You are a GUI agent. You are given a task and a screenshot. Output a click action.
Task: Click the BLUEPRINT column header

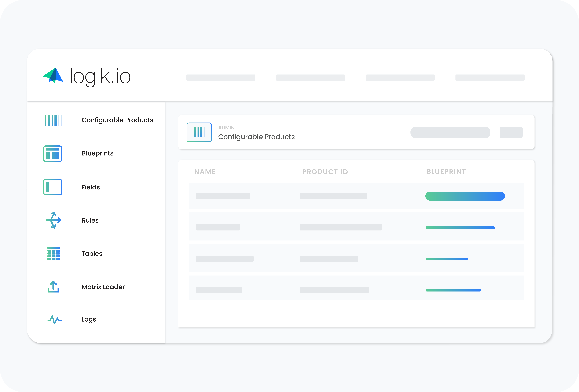pos(446,171)
